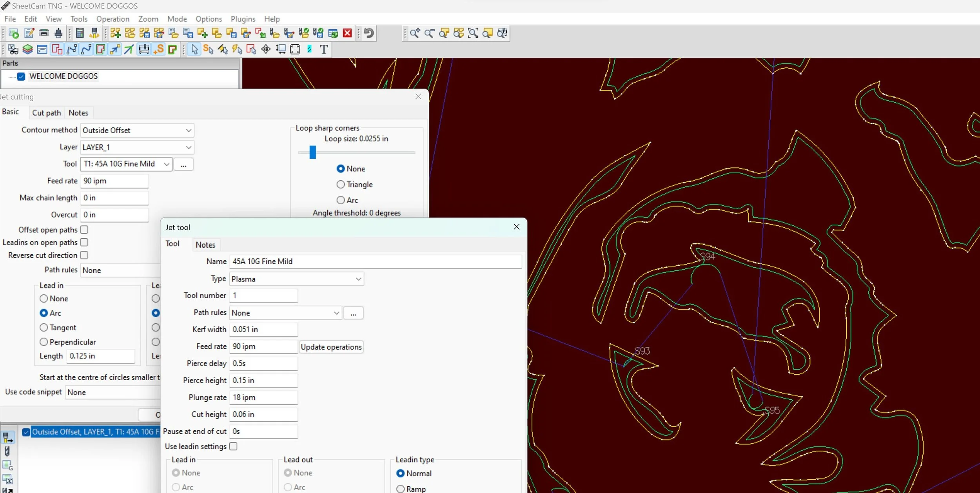This screenshot has width=980, height=493.
Task: Select the text tool (T icon)
Action: [x=324, y=49]
